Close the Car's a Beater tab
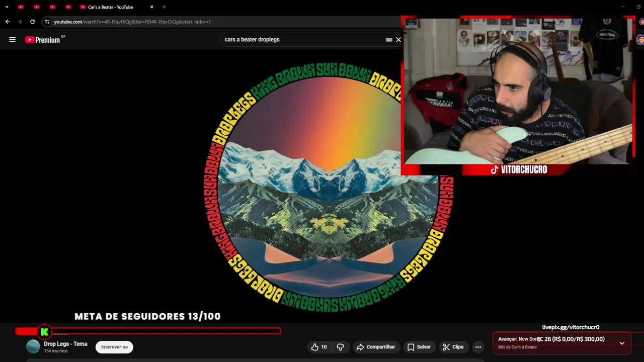The width and height of the screenshot is (644, 362). [151, 7]
